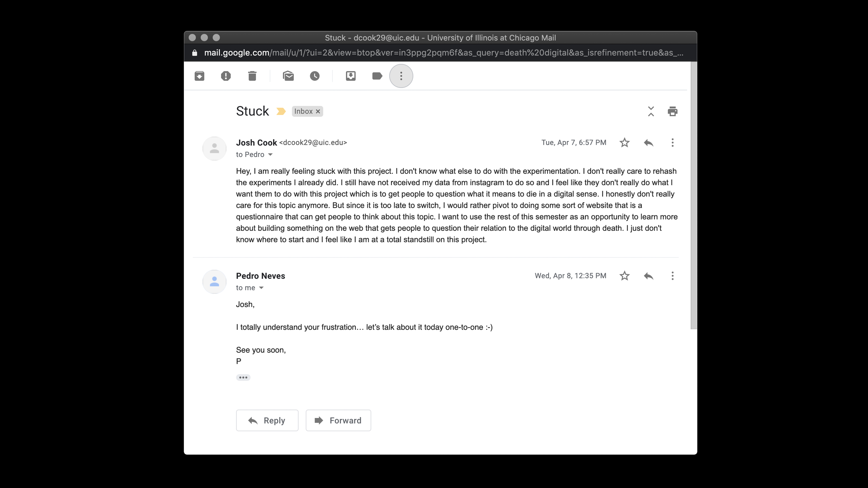The image size is (868, 488).
Task: Click the reply arrow on Josh Cook's message
Action: (649, 143)
